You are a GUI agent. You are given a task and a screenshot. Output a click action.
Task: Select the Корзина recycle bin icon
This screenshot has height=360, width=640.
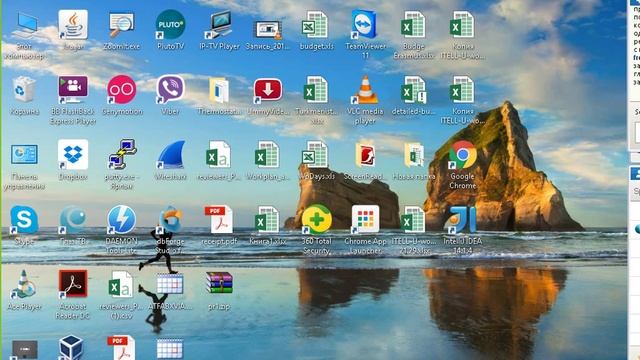24,90
